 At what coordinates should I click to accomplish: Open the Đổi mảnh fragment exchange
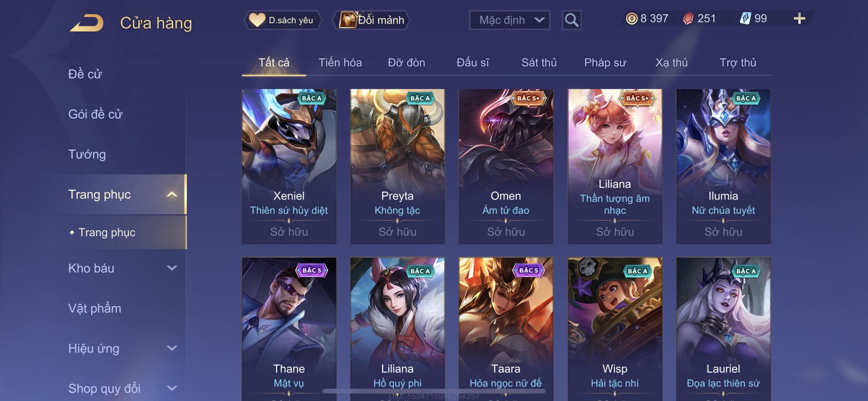click(x=372, y=20)
